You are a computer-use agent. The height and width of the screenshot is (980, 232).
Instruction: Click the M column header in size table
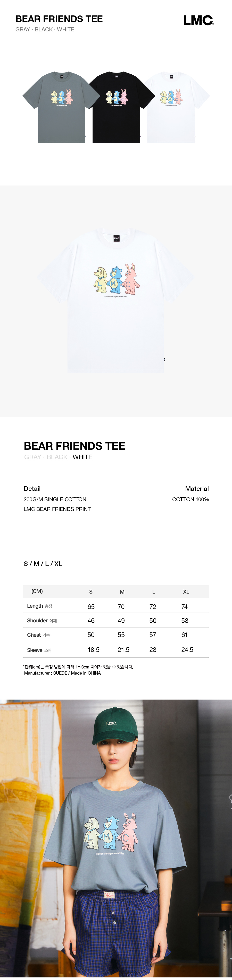pyautogui.click(x=122, y=591)
